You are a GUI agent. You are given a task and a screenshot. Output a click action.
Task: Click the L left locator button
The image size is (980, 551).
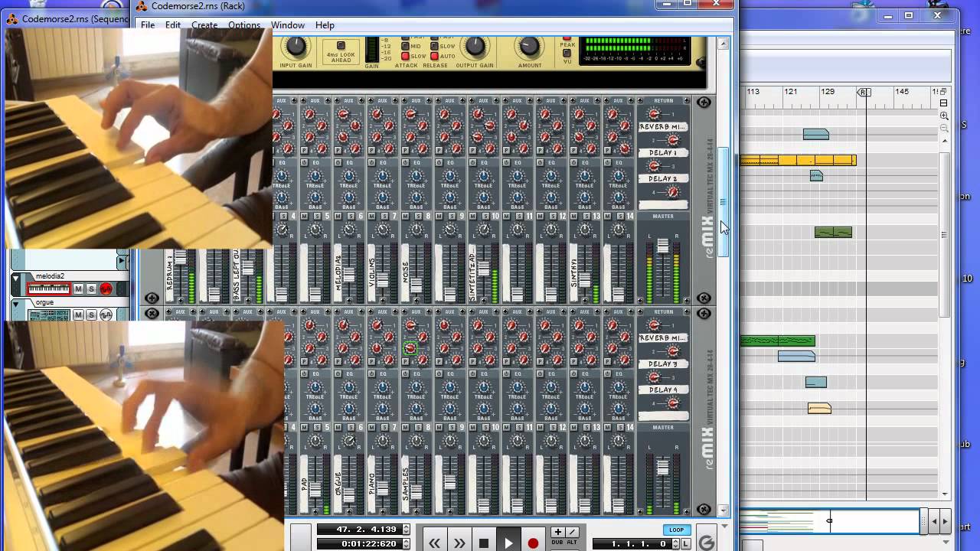[x=686, y=544]
